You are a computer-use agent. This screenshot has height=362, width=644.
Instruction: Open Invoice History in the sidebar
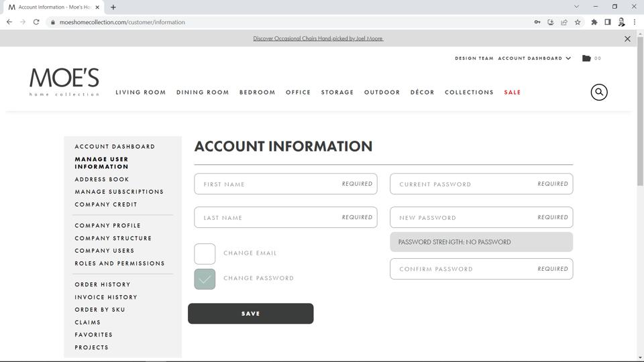[106, 297]
